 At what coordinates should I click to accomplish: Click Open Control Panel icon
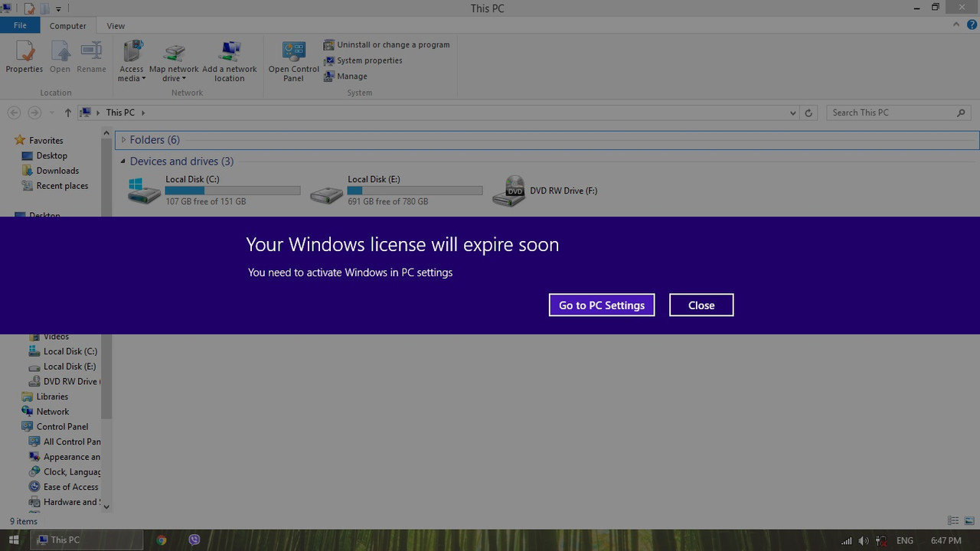(x=294, y=61)
